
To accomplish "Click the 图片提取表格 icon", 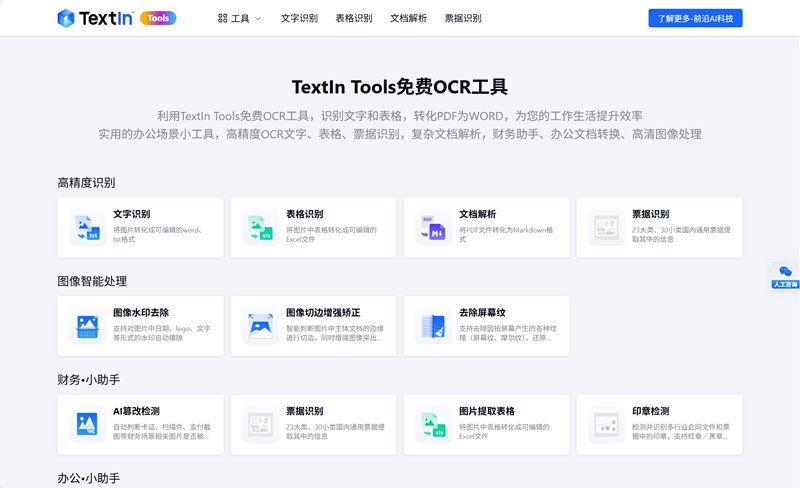I will pyautogui.click(x=433, y=425).
